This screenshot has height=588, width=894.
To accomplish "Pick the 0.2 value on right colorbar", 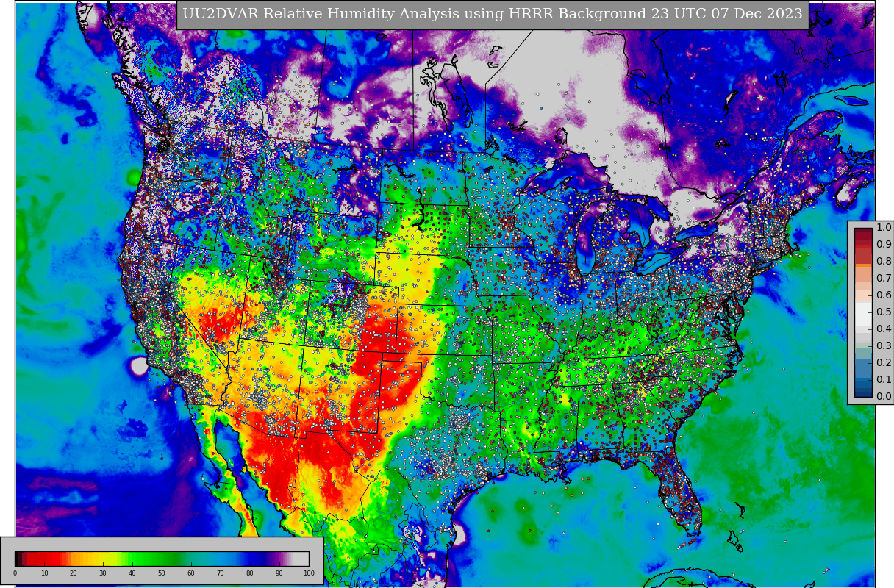I will coord(884,363).
